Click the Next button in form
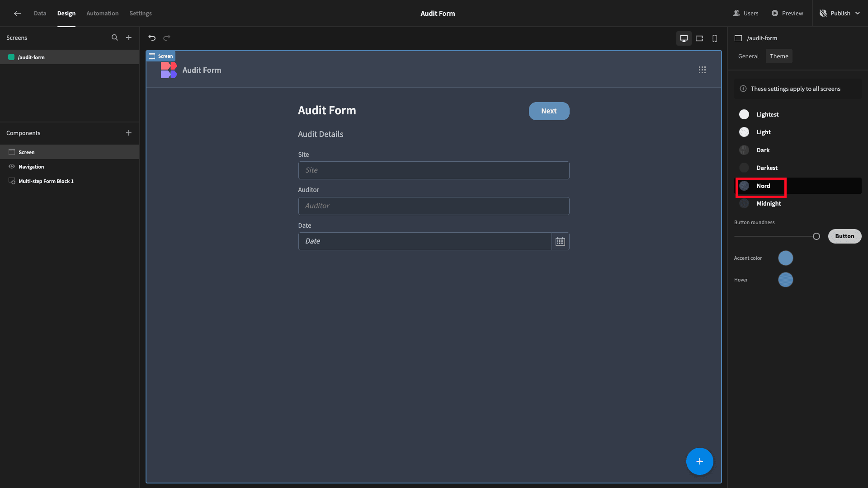868x488 pixels. [x=549, y=111]
